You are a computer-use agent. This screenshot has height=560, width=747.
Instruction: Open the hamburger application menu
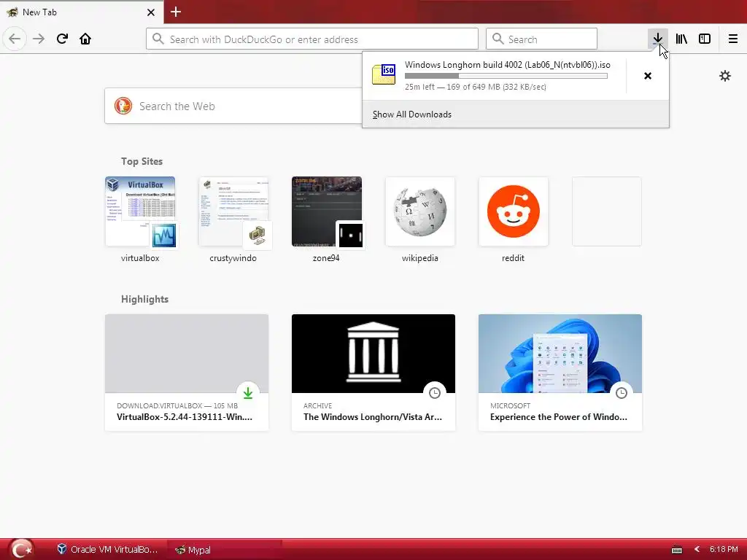(732, 39)
